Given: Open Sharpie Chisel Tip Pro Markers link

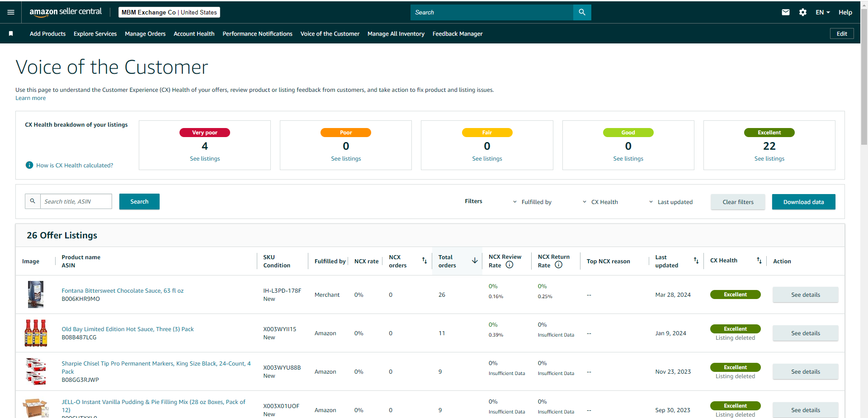Looking at the screenshot, I should [x=156, y=367].
